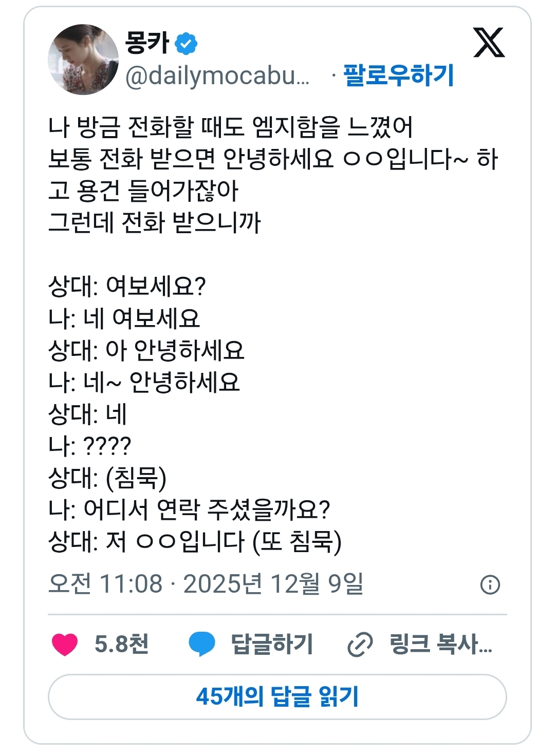Screen dimensions: 555x756
Task: Click the chain link copy icon
Action: click(360, 645)
